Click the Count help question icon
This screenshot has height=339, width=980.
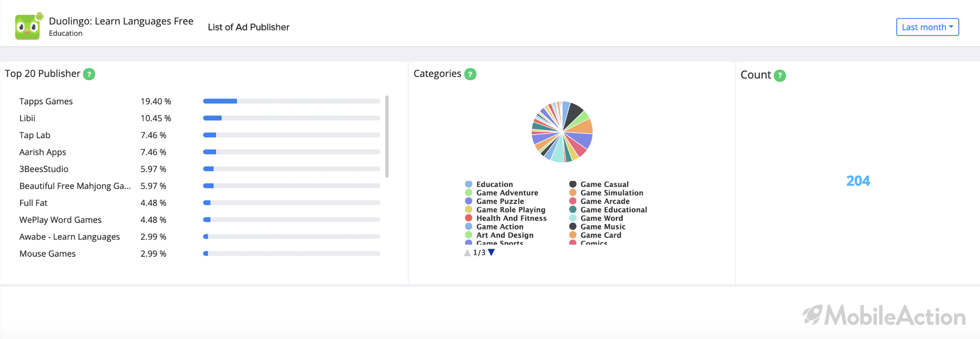pos(780,75)
